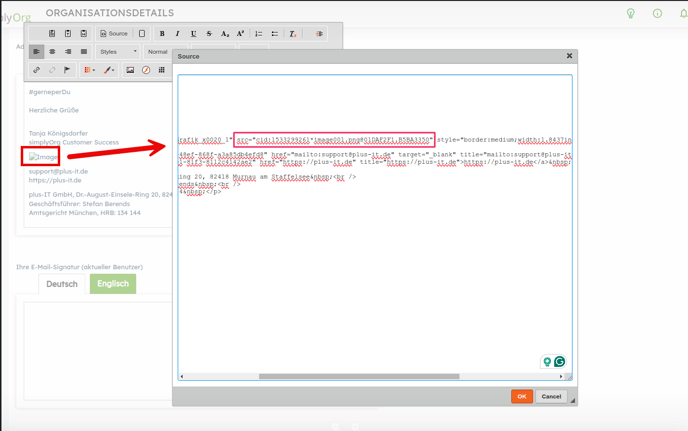688x431 pixels.
Task: Open the Insert Image tool
Action: [x=130, y=70]
